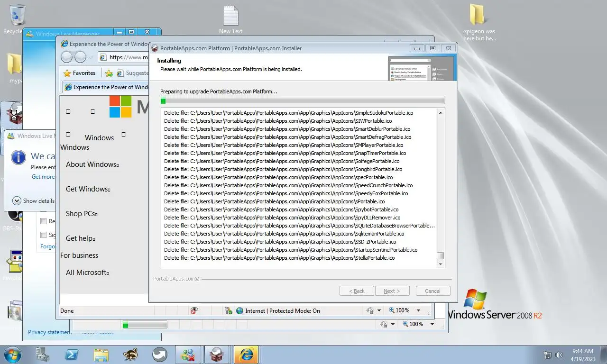Click the Back arrow in Internet Explorer

pos(67,57)
